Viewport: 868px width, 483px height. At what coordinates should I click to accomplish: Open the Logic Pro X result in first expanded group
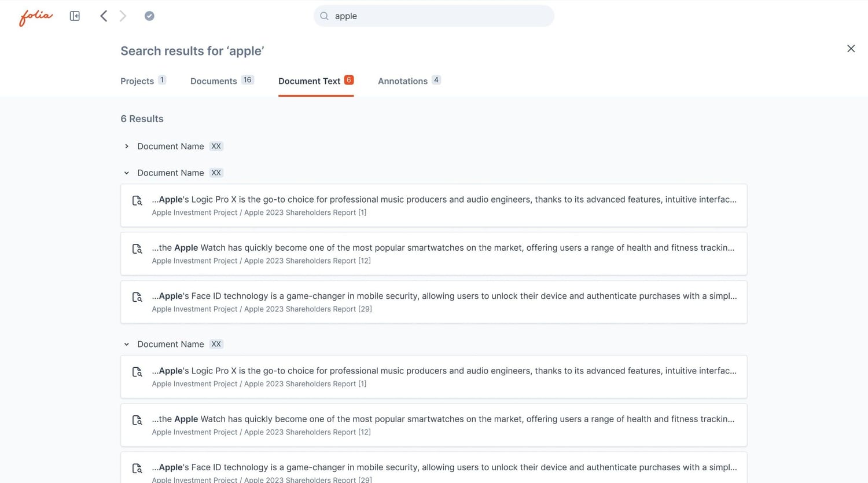[x=433, y=206]
